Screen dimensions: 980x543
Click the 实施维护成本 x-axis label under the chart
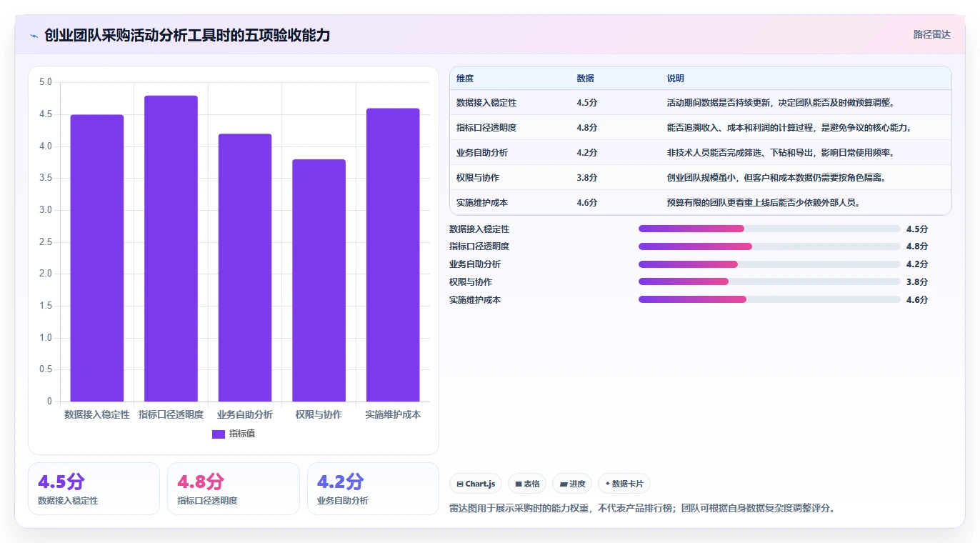(x=393, y=414)
